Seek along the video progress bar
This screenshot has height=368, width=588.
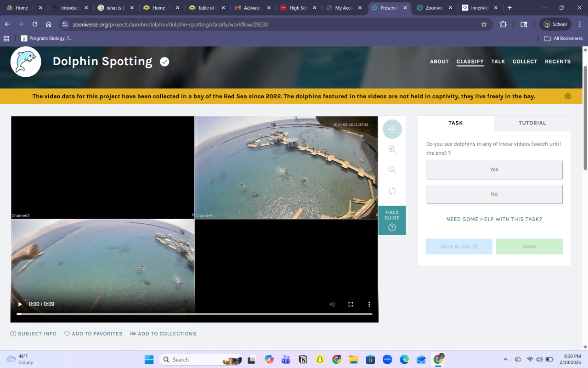pyautogui.click(x=194, y=314)
